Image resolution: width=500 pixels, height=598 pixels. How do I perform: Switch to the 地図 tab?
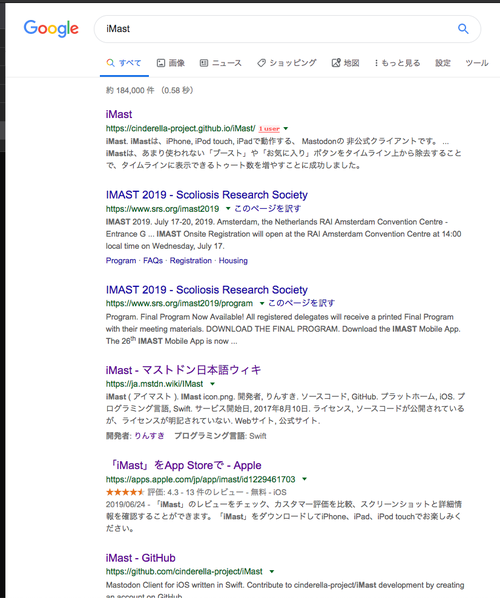pyautogui.click(x=346, y=63)
